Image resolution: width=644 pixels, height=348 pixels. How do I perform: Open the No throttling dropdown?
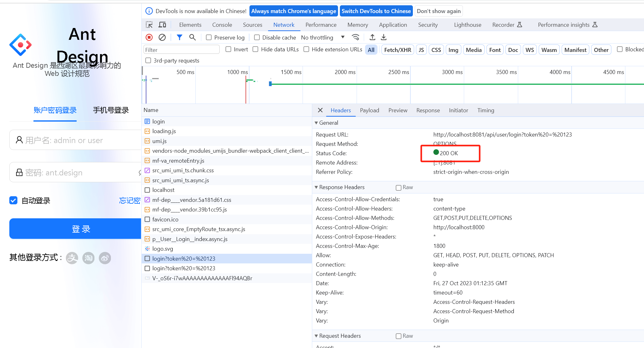322,37
